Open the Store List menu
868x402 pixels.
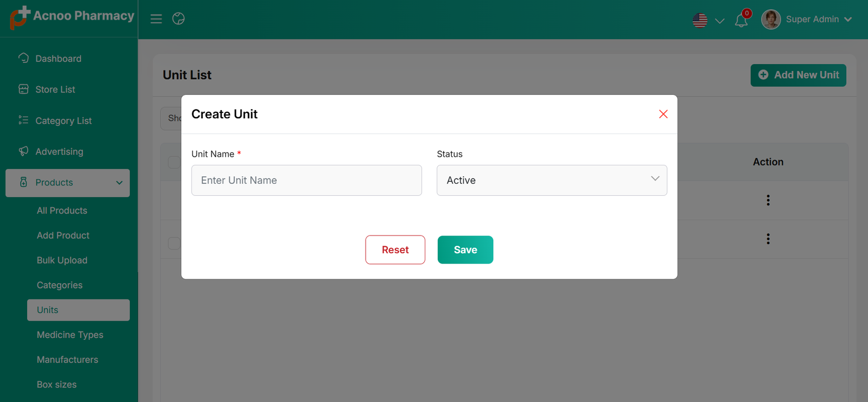55,90
